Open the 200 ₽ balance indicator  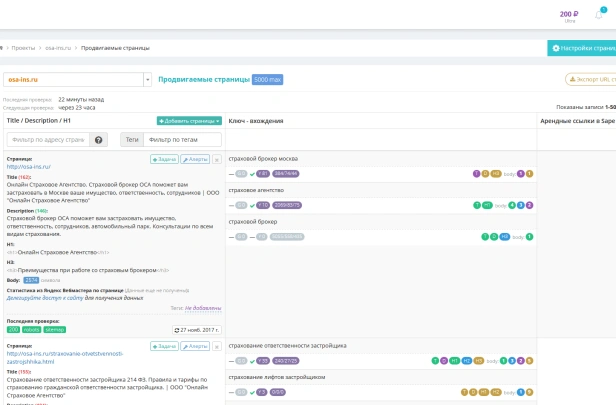pyautogui.click(x=568, y=15)
